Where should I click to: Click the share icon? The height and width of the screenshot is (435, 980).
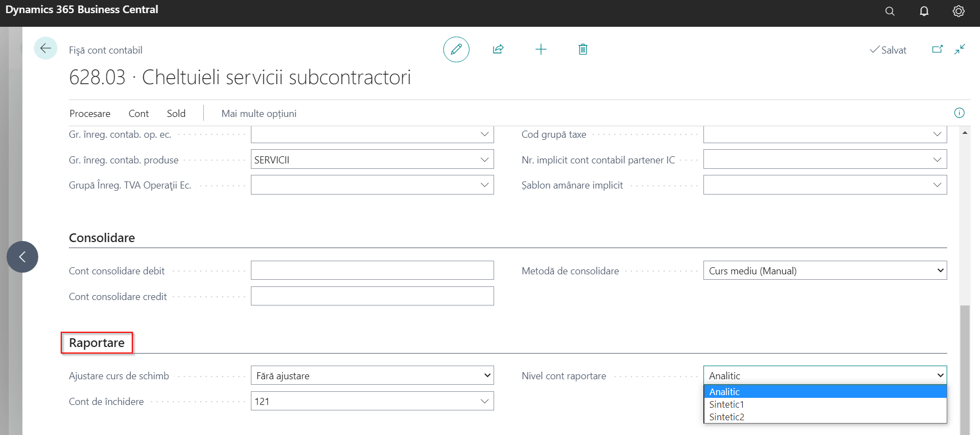[x=498, y=50]
